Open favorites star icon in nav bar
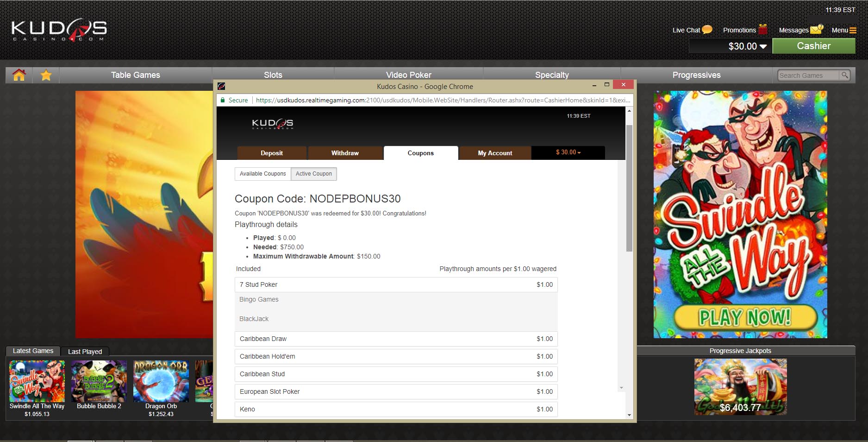 pyautogui.click(x=46, y=75)
